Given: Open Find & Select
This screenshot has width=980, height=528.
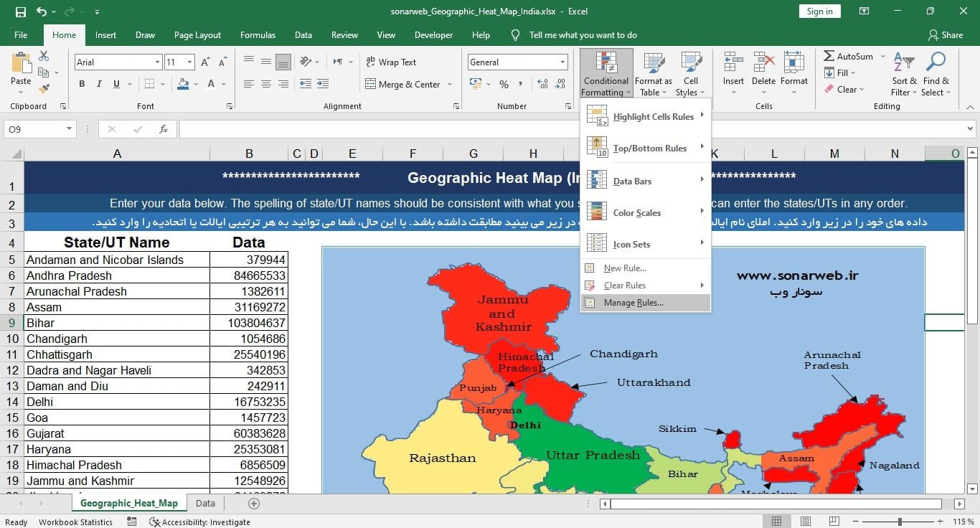Looking at the screenshot, I should pyautogui.click(x=936, y=74).
